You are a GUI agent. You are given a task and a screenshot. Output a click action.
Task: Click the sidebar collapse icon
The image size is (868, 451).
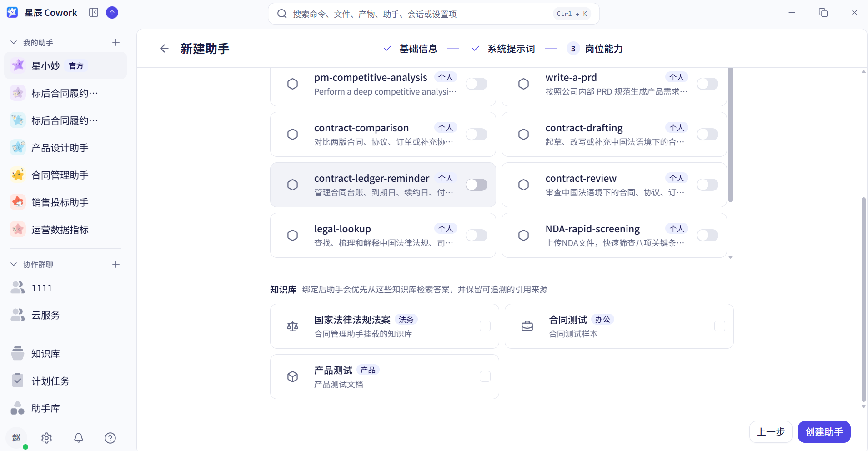(94, 12)
